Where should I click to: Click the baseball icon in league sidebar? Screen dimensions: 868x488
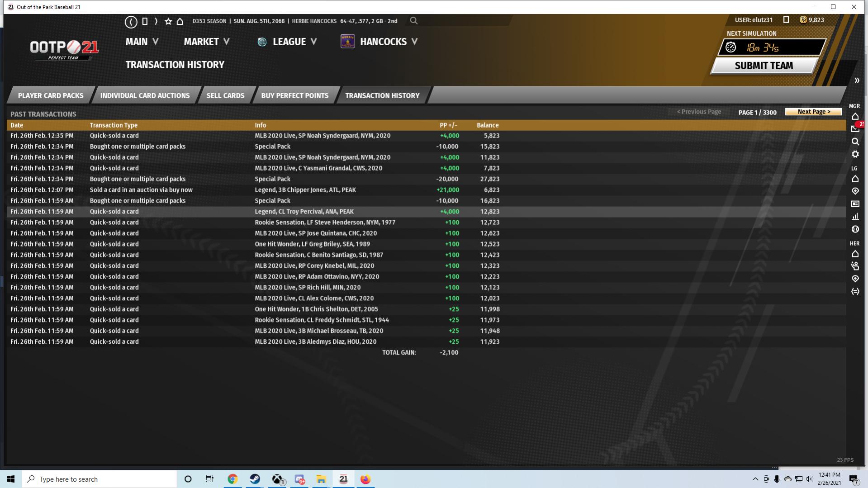(855, 229)
